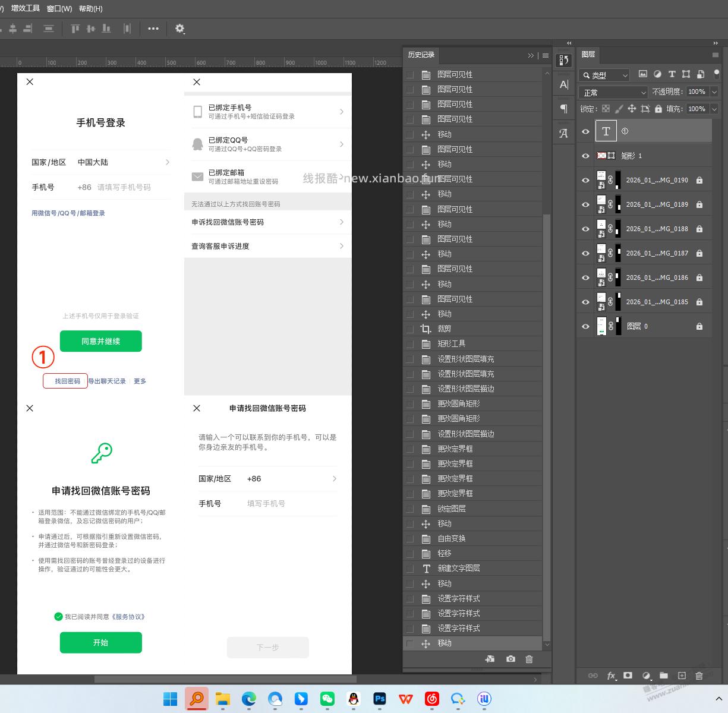The height and width of the screenshot is (713, 728).
Task: Open the 正常 blend mode dropdown
Action: tap(613, 93)
